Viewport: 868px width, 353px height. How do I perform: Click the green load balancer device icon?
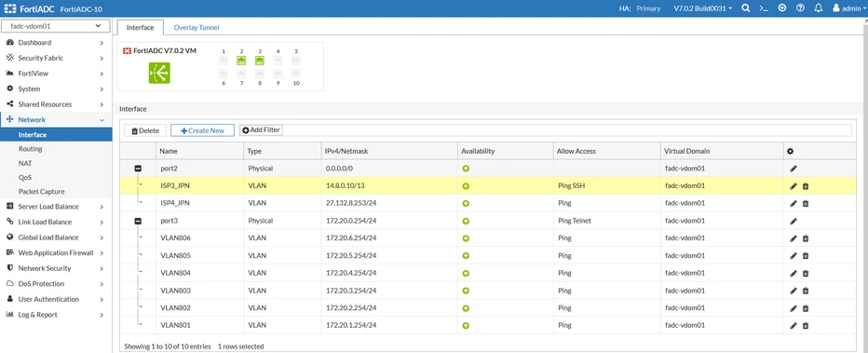pyautogui.click(x=159, y=73)
